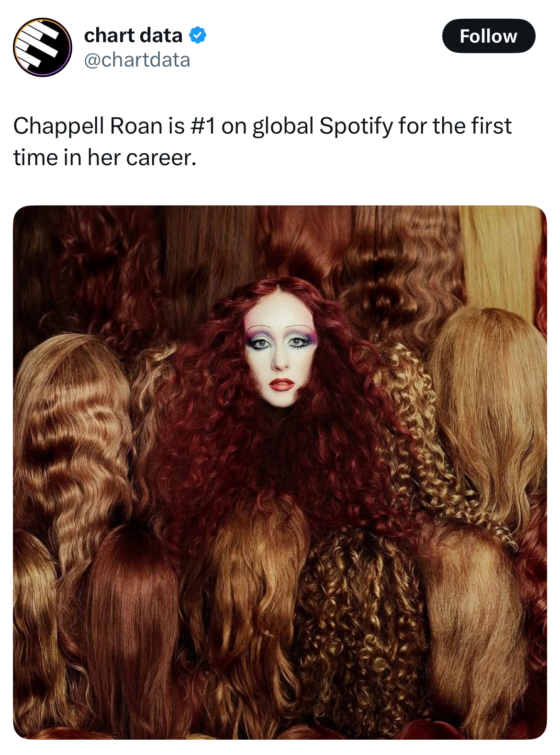
Task: Click the #1 text in the tweet
Action: [x=203, y=126]
